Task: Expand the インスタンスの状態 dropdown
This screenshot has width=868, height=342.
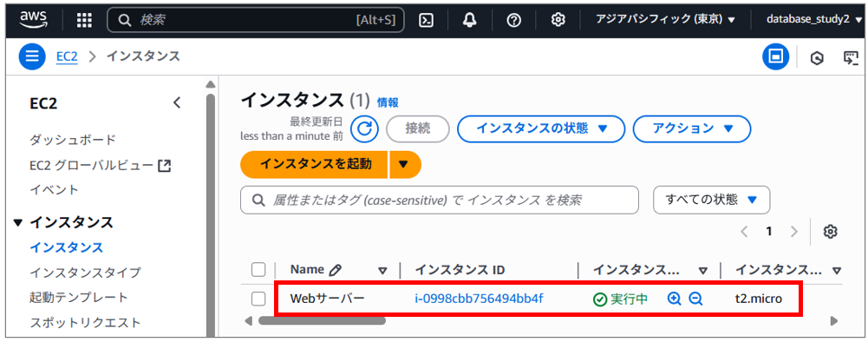Action: [x=541, y=128]
